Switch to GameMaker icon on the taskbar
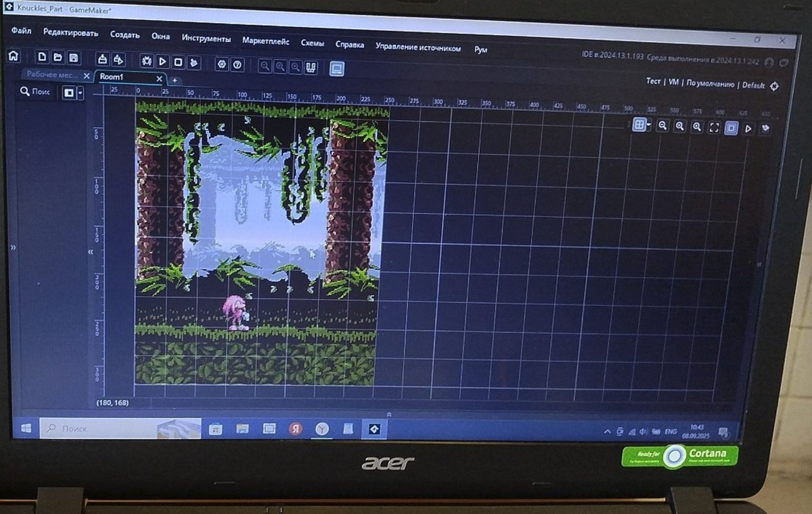This screenshot has width=812, height=514. pyautogui.click(x=373, y=429)
